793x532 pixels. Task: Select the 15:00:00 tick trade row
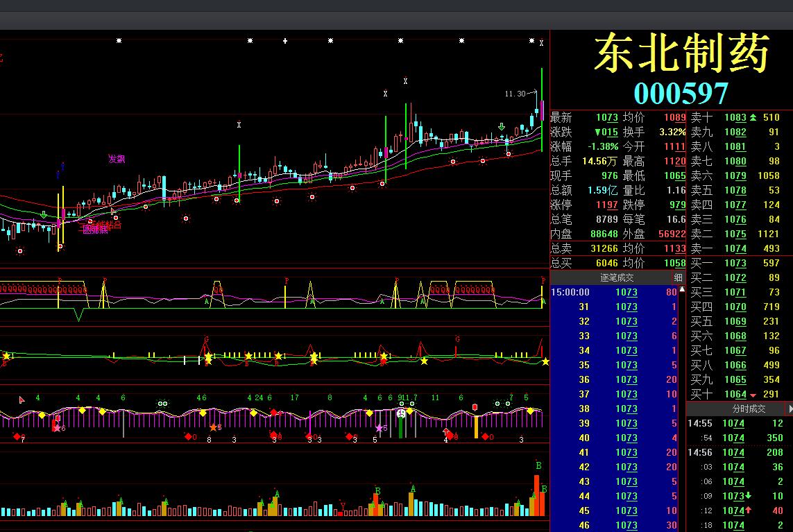614,292
